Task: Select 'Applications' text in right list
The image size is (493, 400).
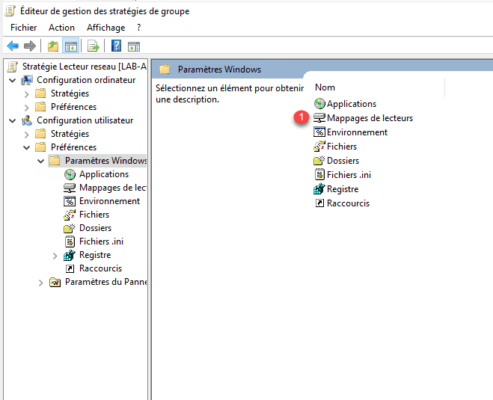Action: click(351, 104)
